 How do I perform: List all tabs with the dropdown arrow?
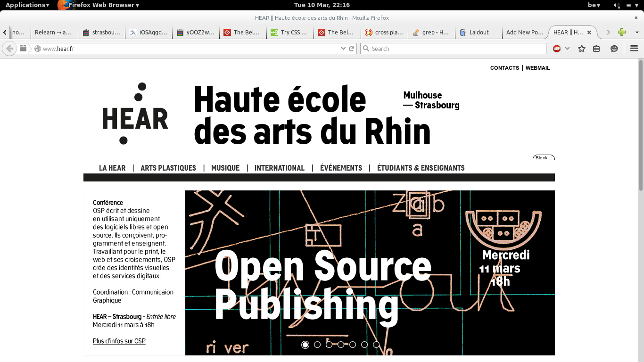[x=637, y=33]
